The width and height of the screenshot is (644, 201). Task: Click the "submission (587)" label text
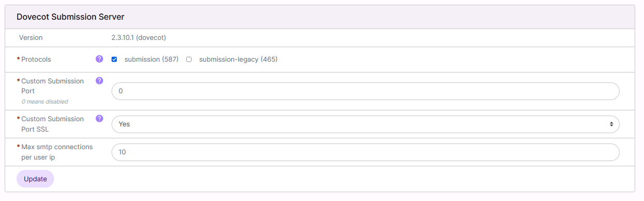point(152,60)
